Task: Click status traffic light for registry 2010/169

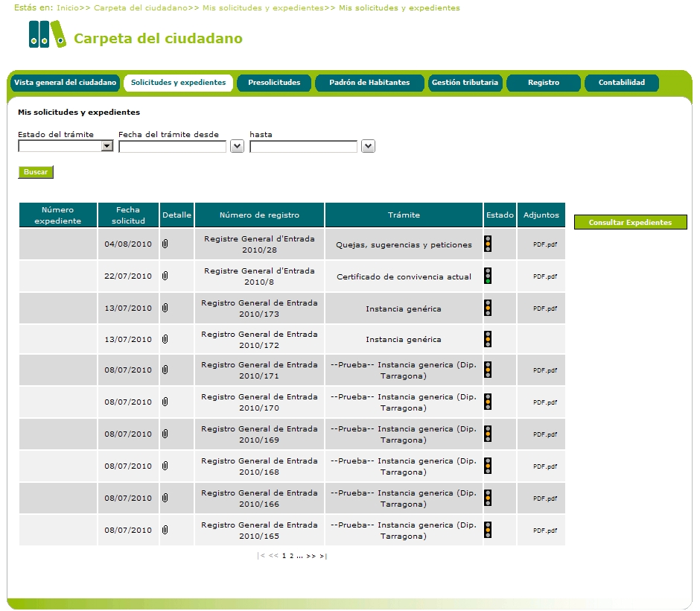Action: pos(488,434)
